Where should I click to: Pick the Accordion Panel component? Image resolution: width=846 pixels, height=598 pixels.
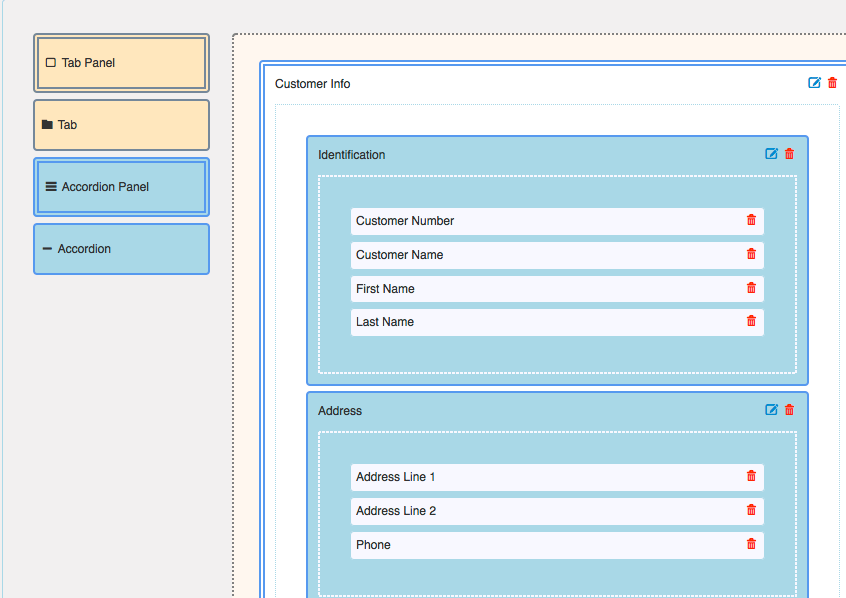point(121,187)
